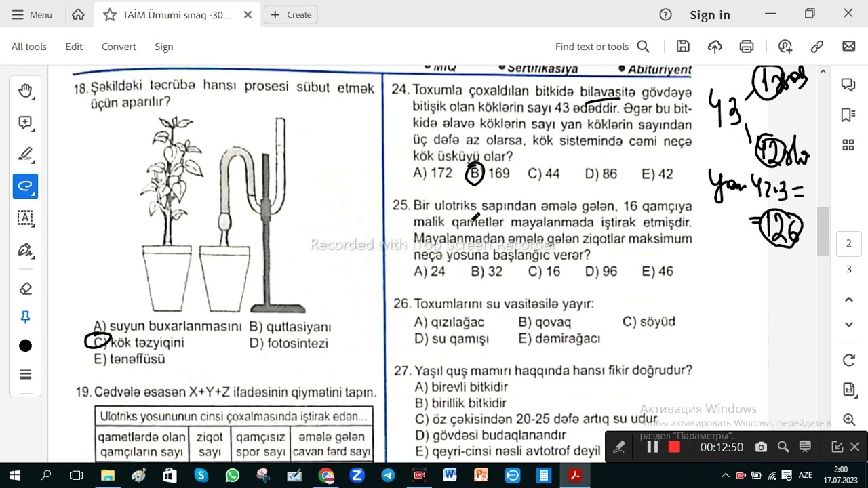Open the line thickness options
868x488 pixels.
point(25,374)
